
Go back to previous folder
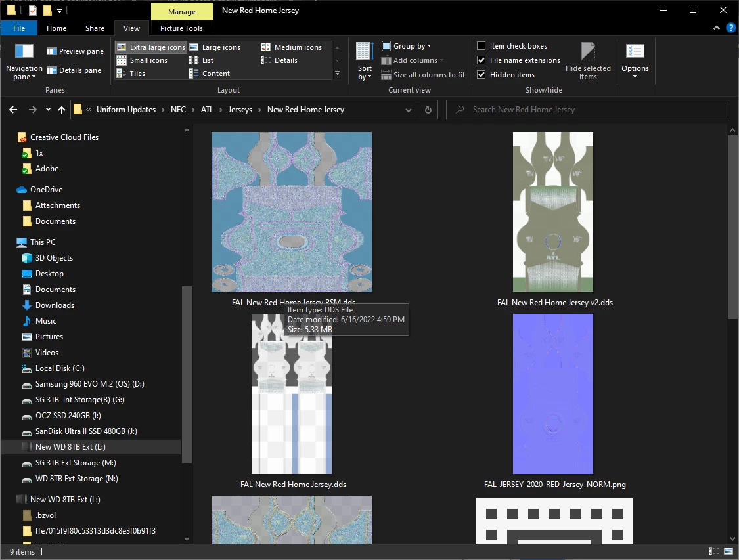pos(13,110)
